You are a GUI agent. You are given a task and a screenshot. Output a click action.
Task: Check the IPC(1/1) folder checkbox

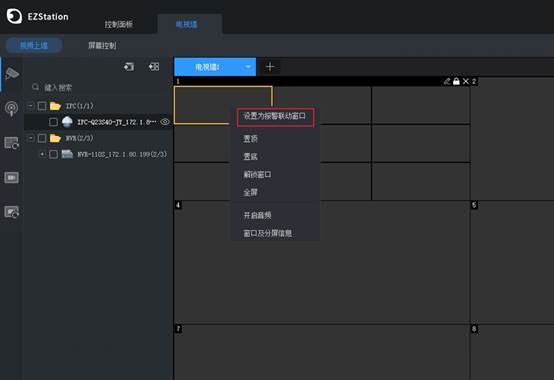point(42,106)
